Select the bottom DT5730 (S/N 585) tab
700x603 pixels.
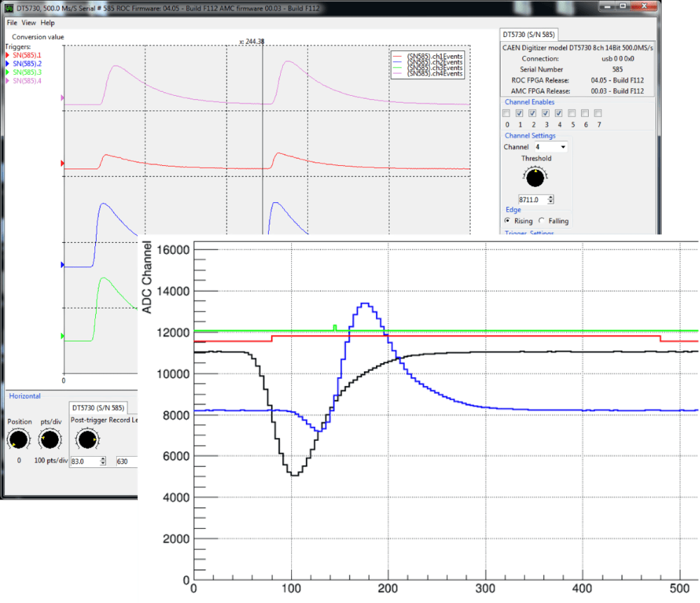(98, 408)
